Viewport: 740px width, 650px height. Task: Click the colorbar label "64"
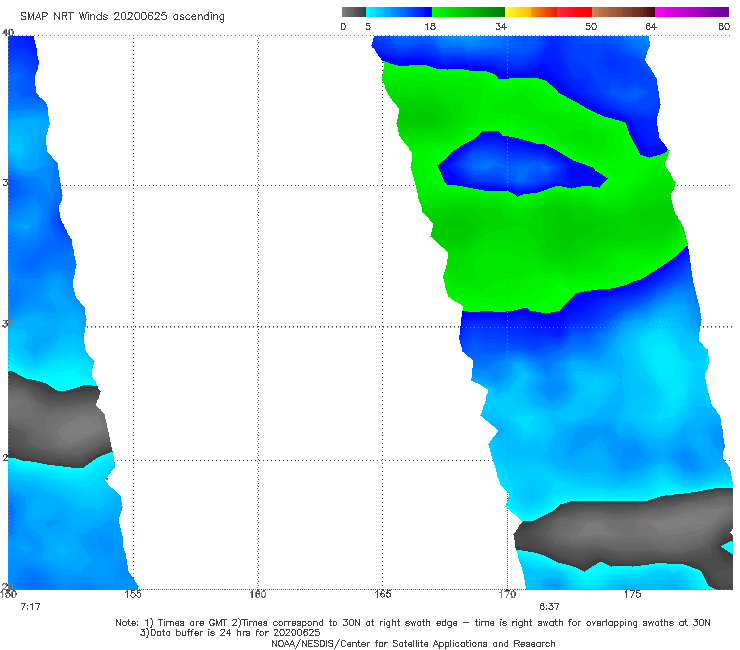click(651, 27)
